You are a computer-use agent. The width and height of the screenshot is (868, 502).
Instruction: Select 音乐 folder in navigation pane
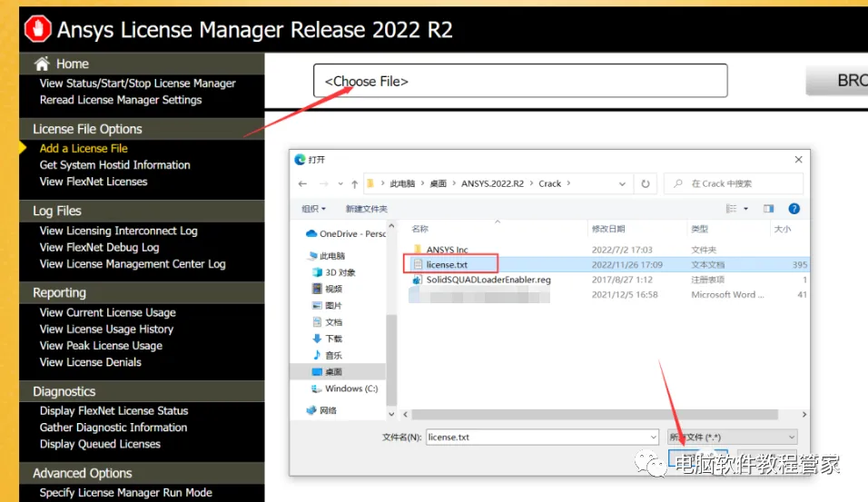(327, 355)
